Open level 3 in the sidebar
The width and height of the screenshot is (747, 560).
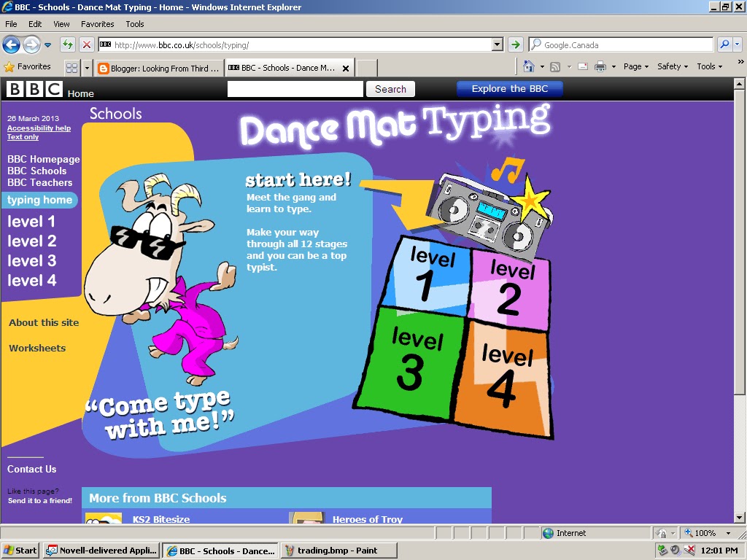point(31,260)
